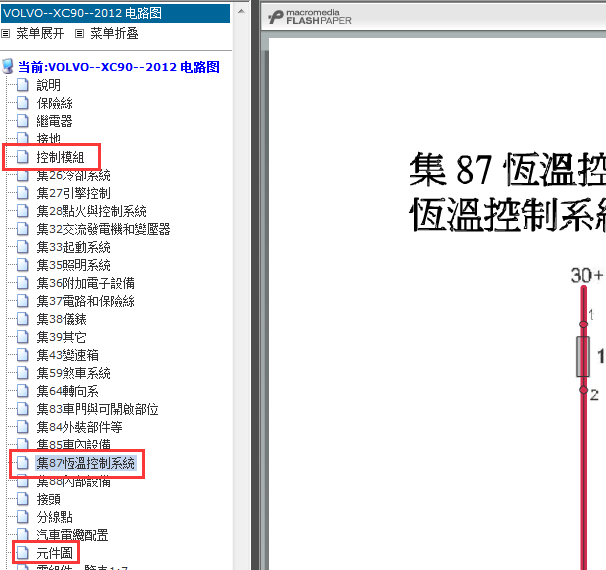Open 集38儀錶 in the tree
606x570 pixels.
pyautogui.click(x=61, y=319)
